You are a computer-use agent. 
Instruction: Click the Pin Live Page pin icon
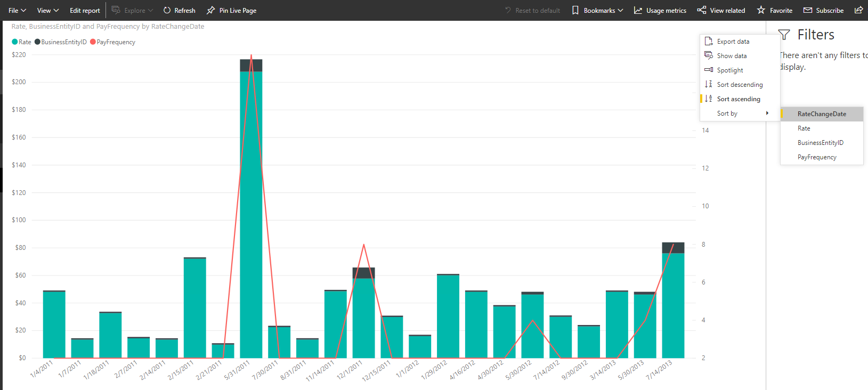tap(211, 10)
